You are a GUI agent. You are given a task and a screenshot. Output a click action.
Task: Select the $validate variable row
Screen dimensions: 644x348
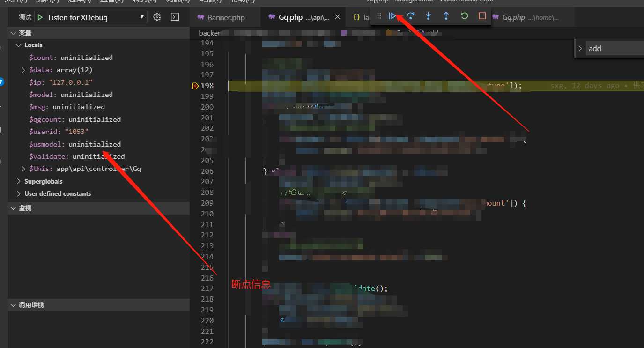point(99,156)
